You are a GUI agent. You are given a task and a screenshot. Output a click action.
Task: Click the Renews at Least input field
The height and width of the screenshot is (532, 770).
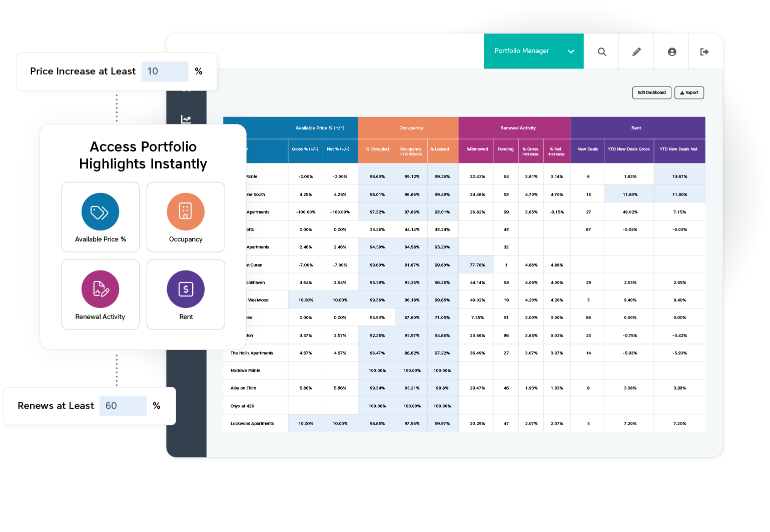pyautogui.click(x=123, y=406)
